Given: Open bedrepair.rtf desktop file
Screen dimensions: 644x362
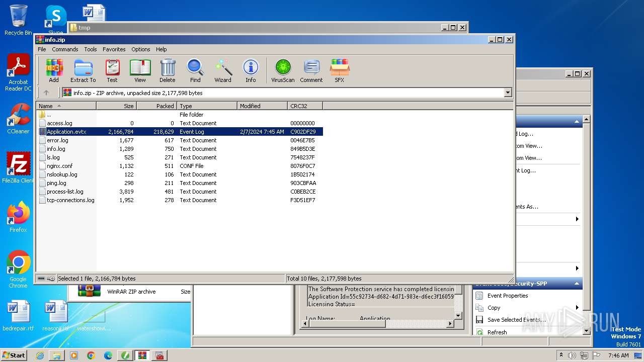Looking at the screenshot, I should [18, 316].
